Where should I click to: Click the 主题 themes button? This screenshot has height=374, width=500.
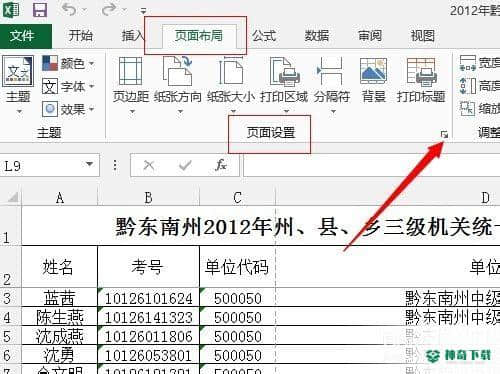click(x=18, y=85)
